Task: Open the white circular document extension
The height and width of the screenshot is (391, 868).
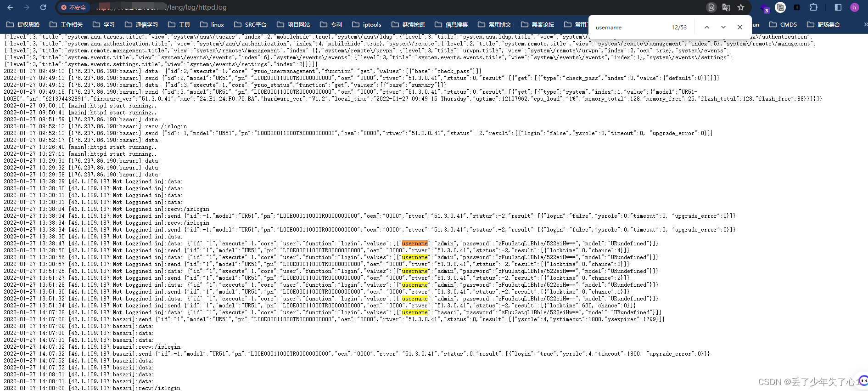Action: 780,7
